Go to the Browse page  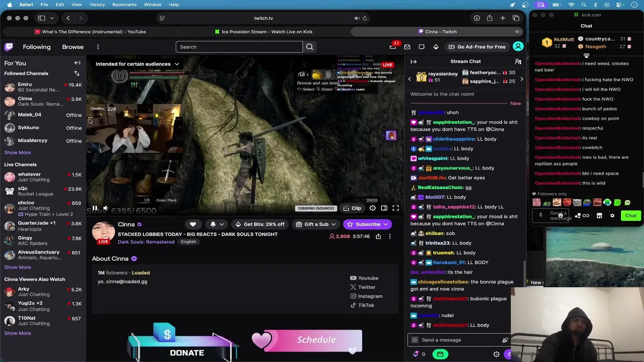[73, 47]
